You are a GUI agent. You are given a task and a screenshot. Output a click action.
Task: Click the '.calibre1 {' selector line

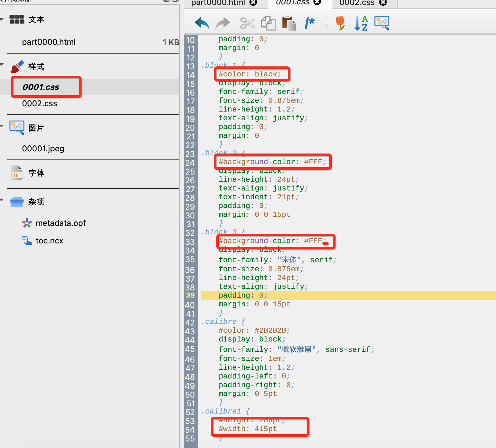pos(225,411)
